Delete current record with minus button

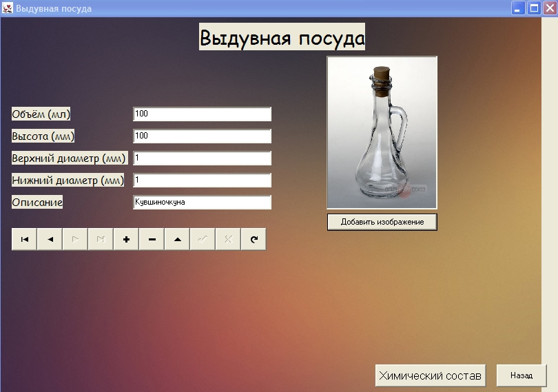click(152, 239)
